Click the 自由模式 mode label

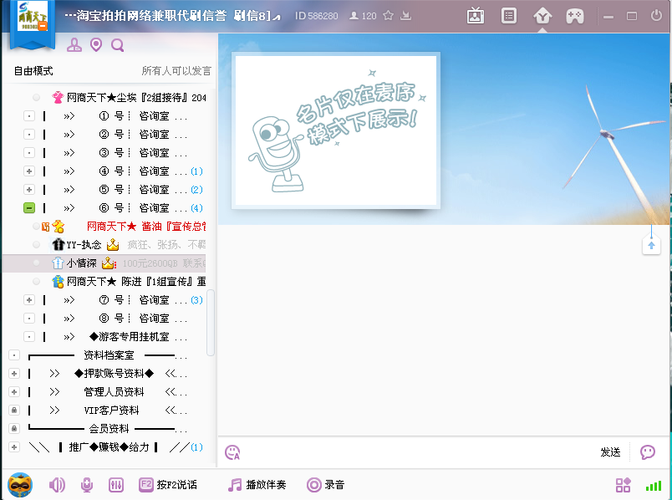point(33,71)
